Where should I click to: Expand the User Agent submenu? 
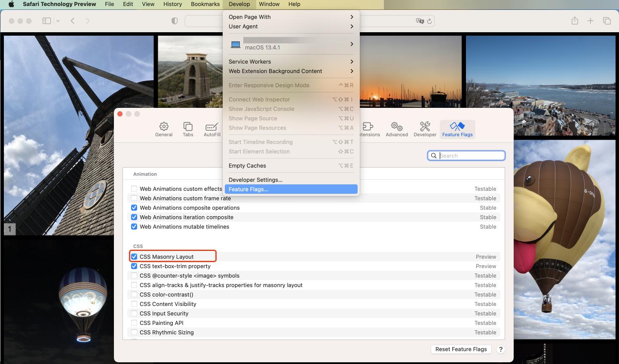point(291,26)
